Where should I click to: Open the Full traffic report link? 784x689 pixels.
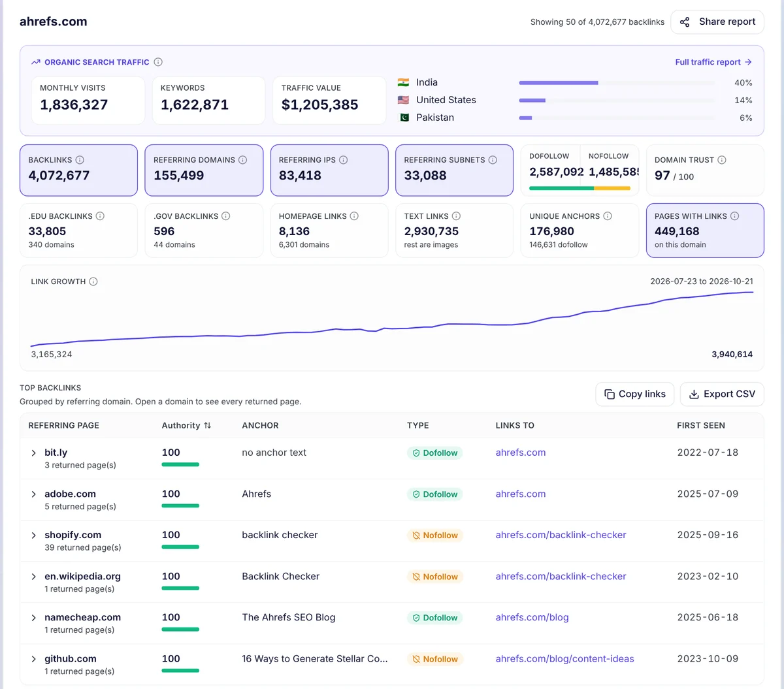pos(713,62)
